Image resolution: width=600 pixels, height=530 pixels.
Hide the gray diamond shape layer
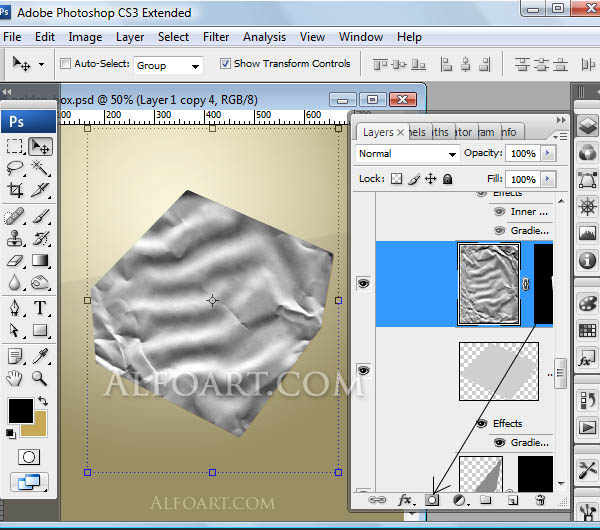click(x=364, y=370)
